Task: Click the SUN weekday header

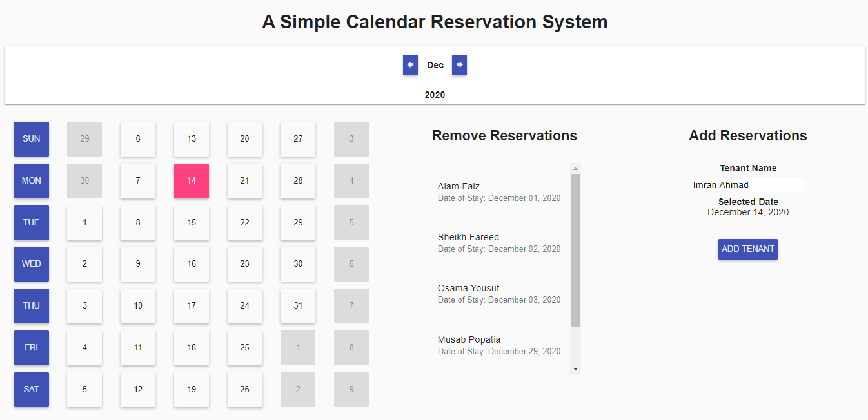Action: pyautogui.click(x=31, y=138)
